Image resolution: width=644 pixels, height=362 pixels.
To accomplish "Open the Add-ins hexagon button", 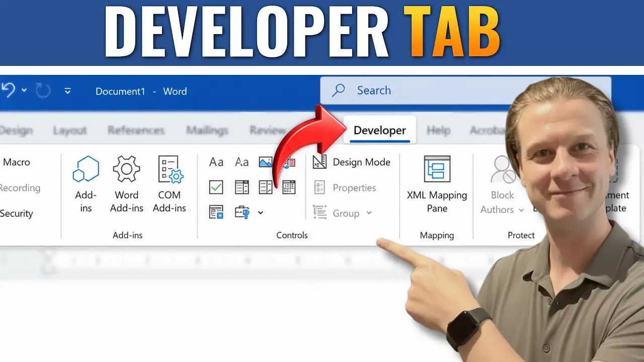I will 86,184.
